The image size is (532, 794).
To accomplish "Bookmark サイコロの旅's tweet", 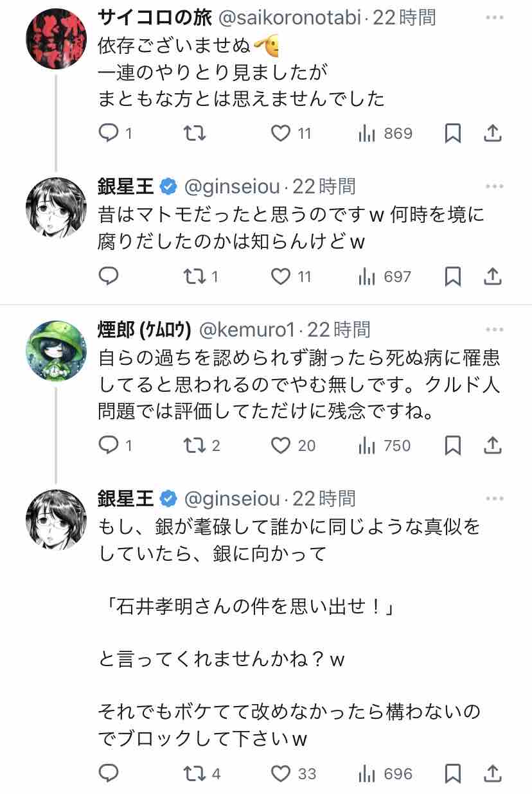I will click(453, 133).
